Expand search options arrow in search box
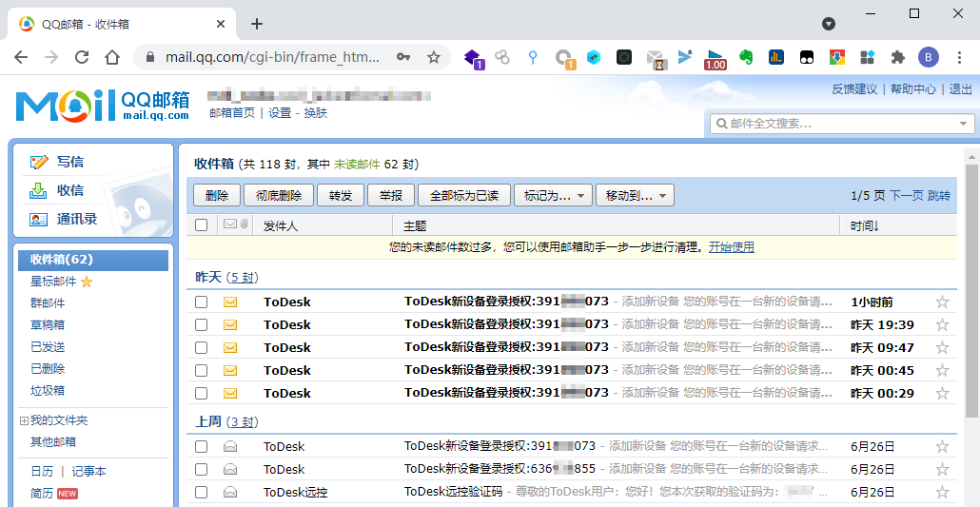The width and height of the screenshot is (980, 507). [x=963, y=124]
